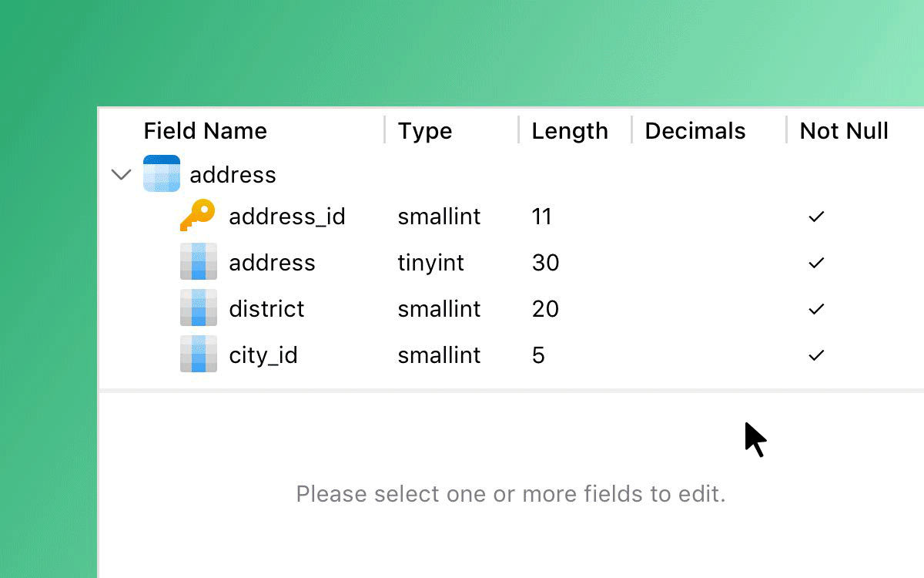Click the Type column header
Image resolution: width=924 pixels, height=578 pixels.
click(x=425, y=131)
